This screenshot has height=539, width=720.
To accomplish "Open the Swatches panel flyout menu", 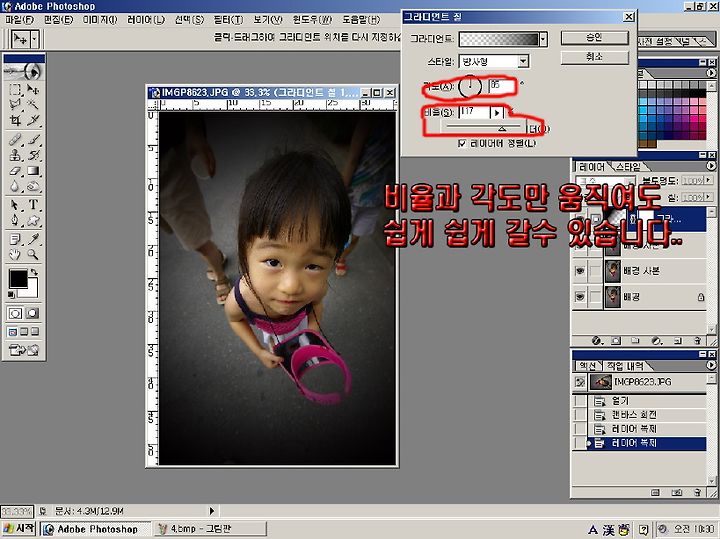I will 711,73.
